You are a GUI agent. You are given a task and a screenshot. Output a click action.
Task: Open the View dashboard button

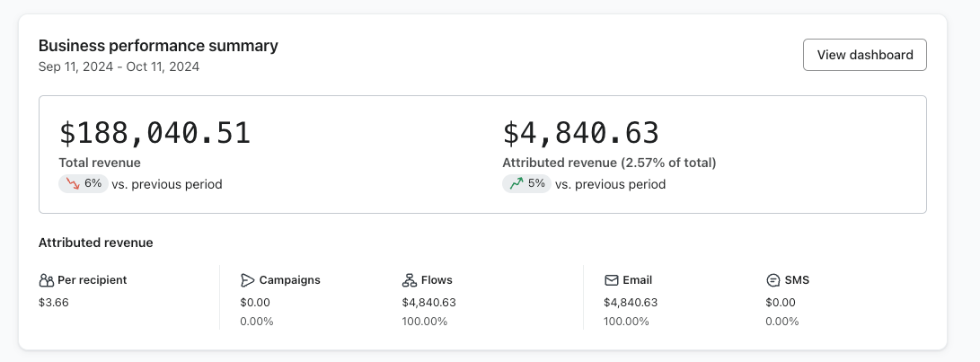864,55
